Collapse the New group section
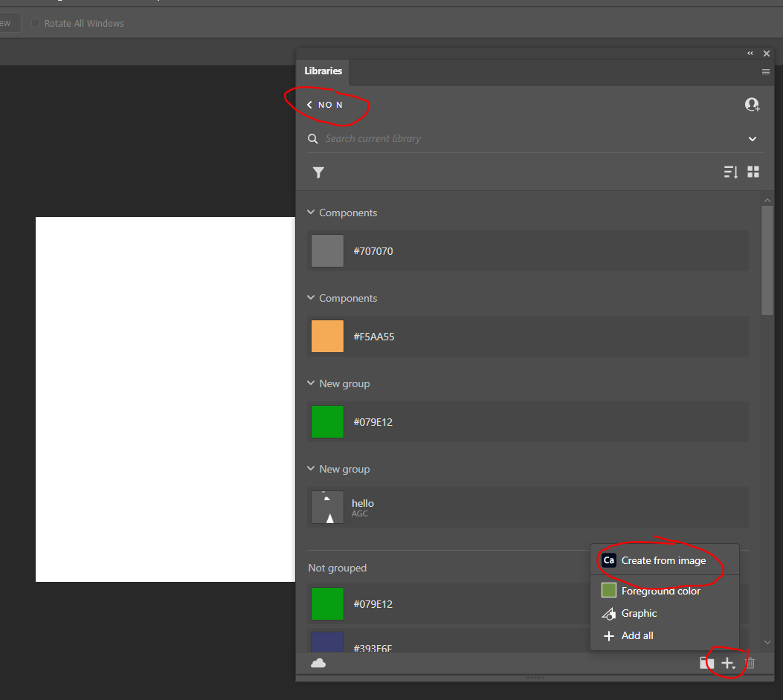The height and width of the screenshot is (700, 783). (x=310, y=383)
